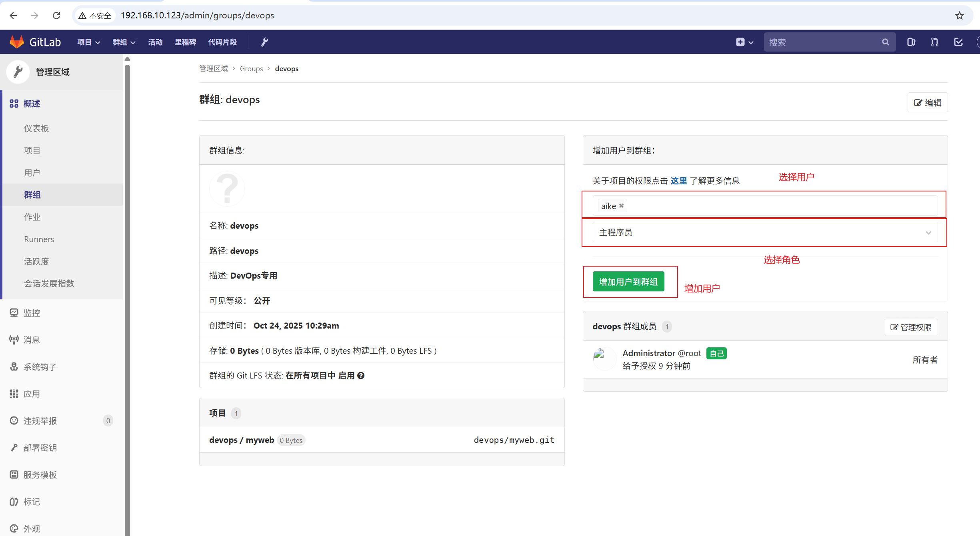Remove the aike user tag
Image resolution: width=980 pixels, height=536 pixels.
coord(622,206)
